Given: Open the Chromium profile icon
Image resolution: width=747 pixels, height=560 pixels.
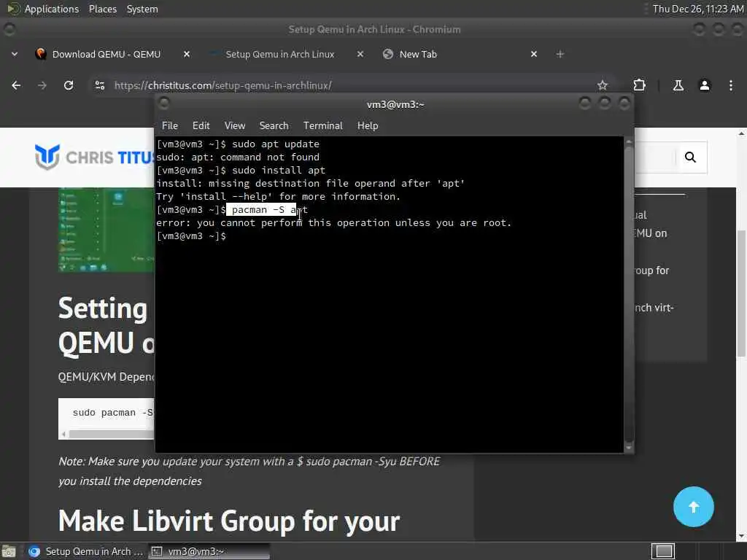Looking at the screenshot, I should click(x=705, y=85).
